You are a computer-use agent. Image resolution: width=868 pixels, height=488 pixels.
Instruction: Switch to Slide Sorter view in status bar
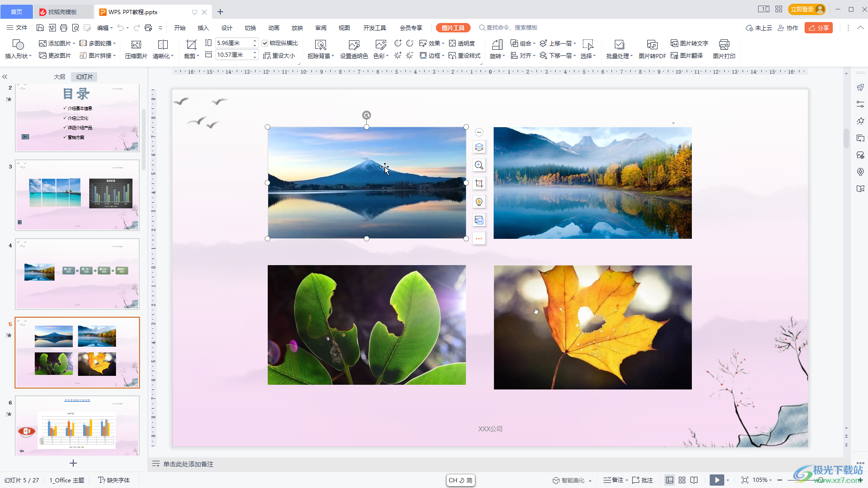coord(682,480)
